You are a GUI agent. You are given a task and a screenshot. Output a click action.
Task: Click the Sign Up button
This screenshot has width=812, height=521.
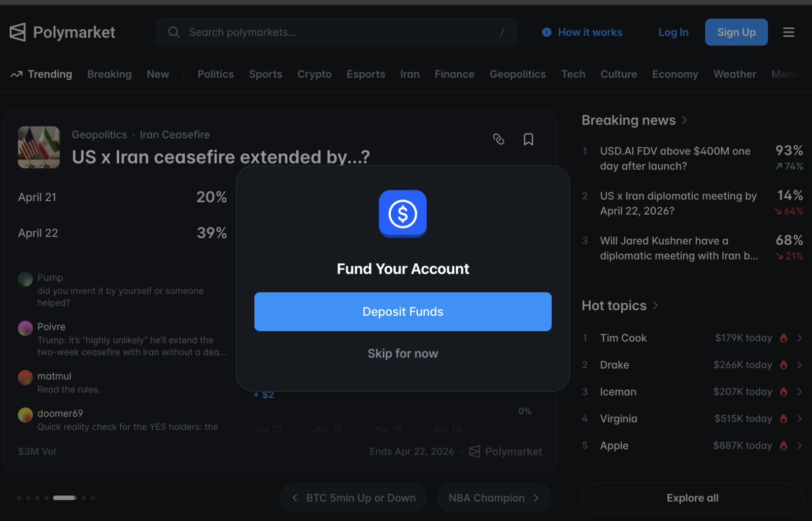736,32
